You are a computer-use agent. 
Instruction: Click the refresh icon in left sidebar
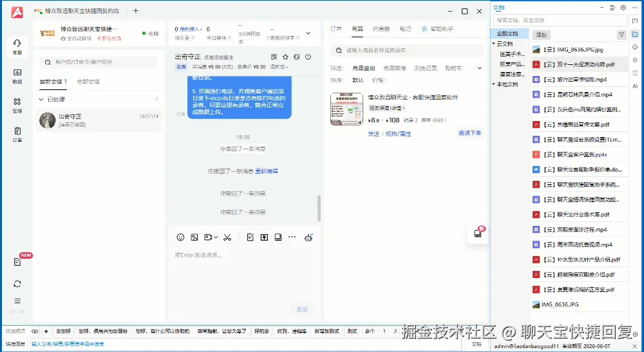click(x=17, y=284)
